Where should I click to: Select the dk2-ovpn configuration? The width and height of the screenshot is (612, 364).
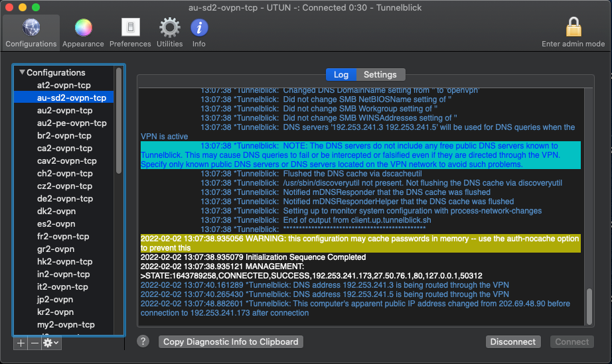click(x=64, y=212)
